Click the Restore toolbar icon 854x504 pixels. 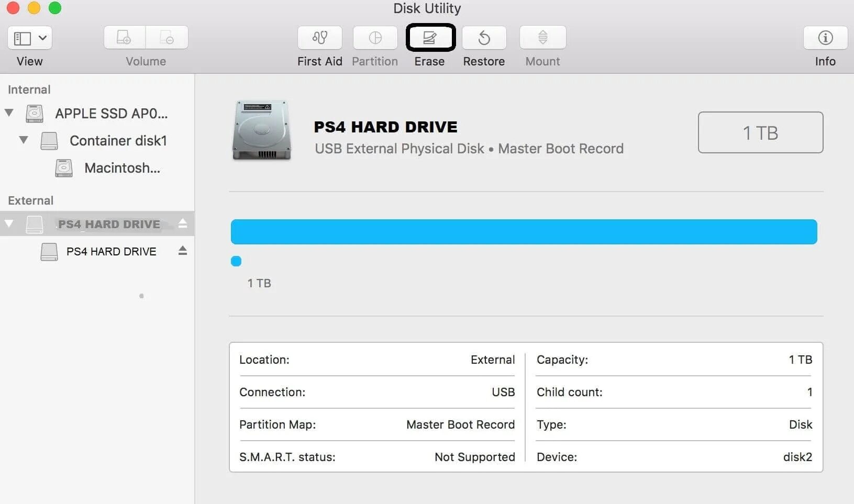click(484, 38)
